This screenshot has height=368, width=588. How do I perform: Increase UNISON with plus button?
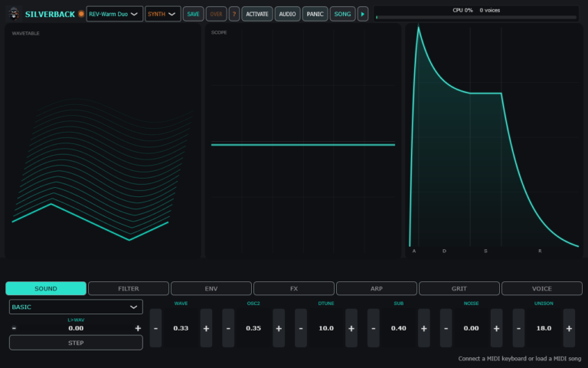point(569,328)
